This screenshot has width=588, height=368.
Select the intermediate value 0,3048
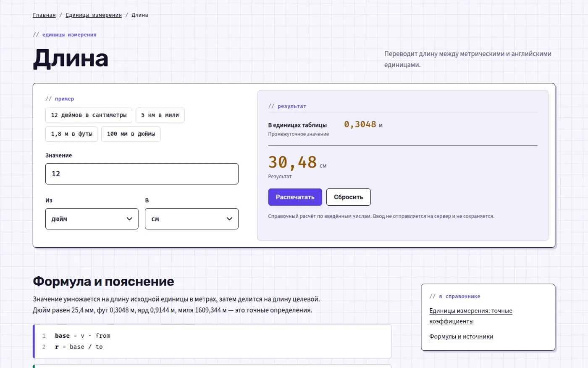pyautogui.click(x=360, y=124)
